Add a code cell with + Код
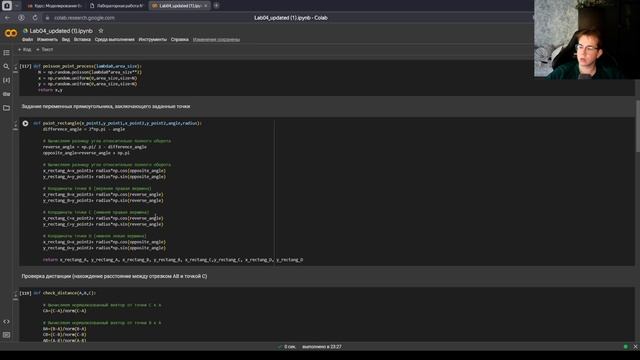 24,49
